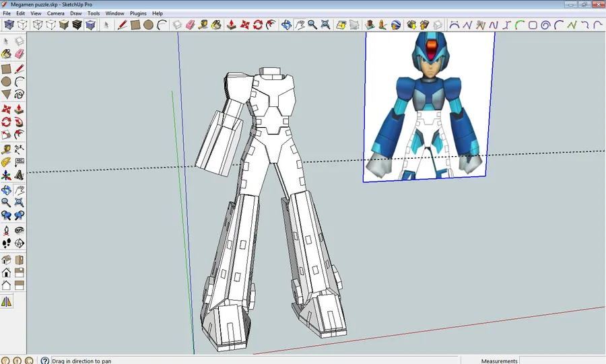Select the green arc curve tool
This screenshot has width=606, height=364.
pyautogui.click(x=519, y=25)
